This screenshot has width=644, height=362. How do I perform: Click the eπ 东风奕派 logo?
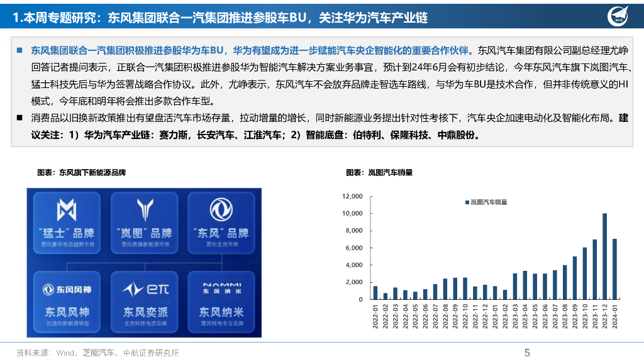[145, 289]
